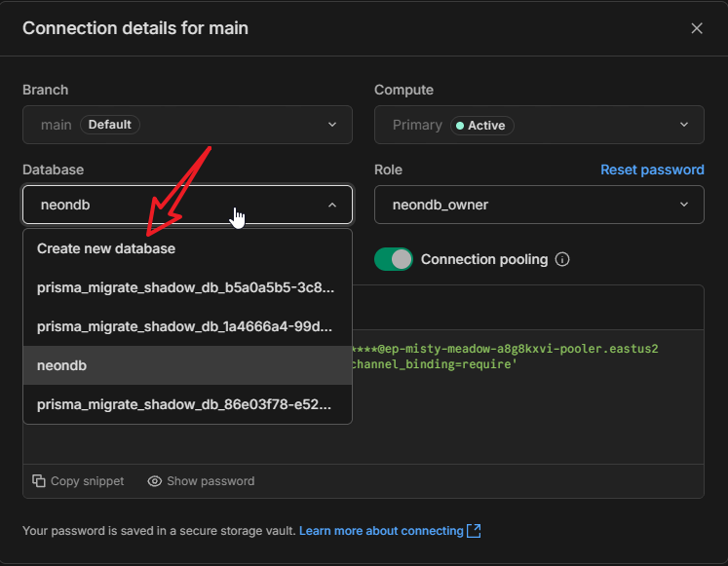Click the Connection pooling info icon
728x566 pixels.
(562, 260)
